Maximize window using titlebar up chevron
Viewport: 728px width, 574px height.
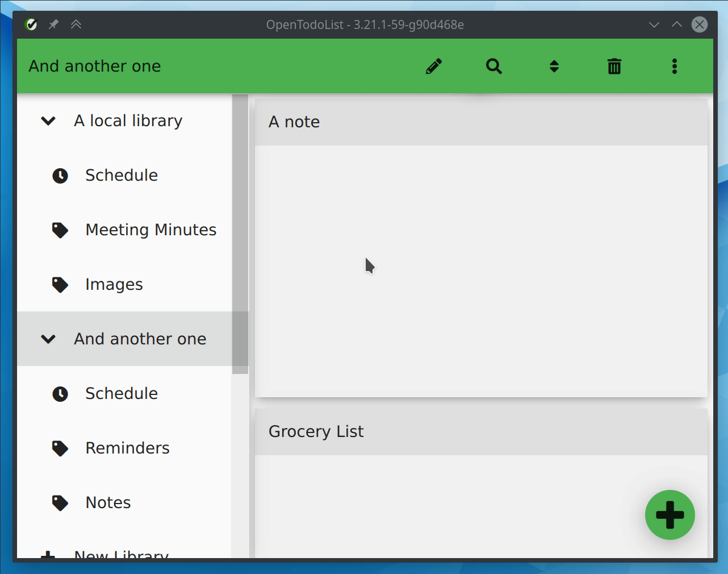[677, 24]
